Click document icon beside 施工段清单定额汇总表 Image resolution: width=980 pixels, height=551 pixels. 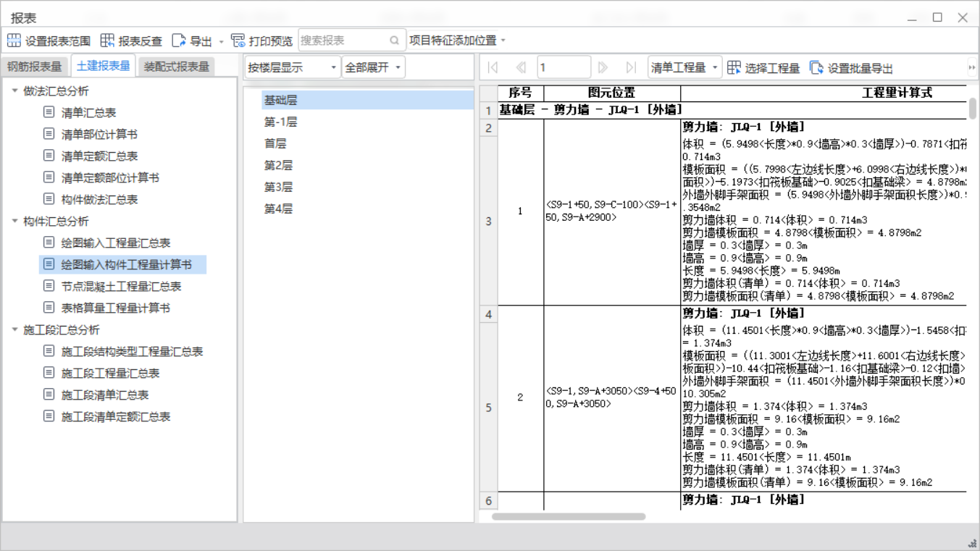tap(49, 416)
